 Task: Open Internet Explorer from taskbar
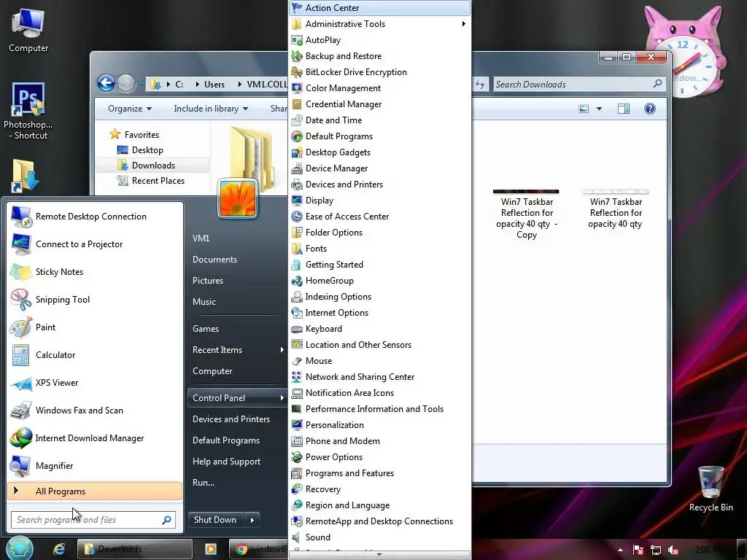[59, 549]
